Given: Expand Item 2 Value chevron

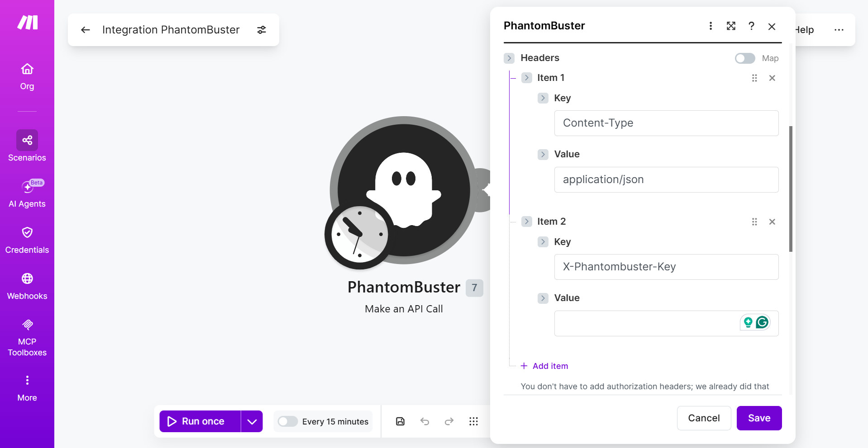Looking at the screenshot, I should pos(543,298).
